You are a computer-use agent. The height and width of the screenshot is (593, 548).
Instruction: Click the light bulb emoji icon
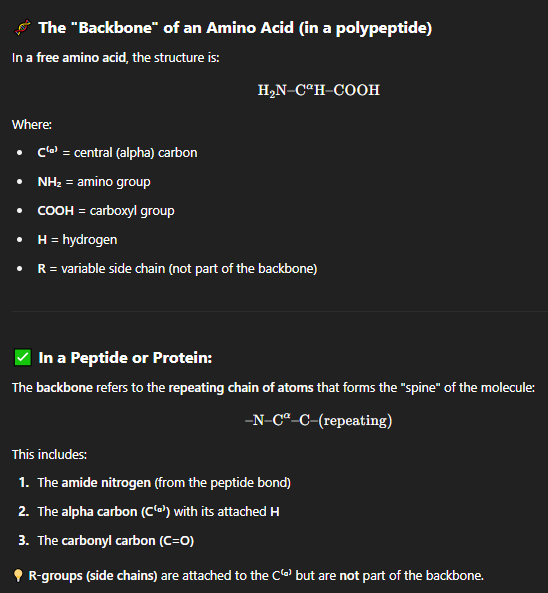coord(18,576)
